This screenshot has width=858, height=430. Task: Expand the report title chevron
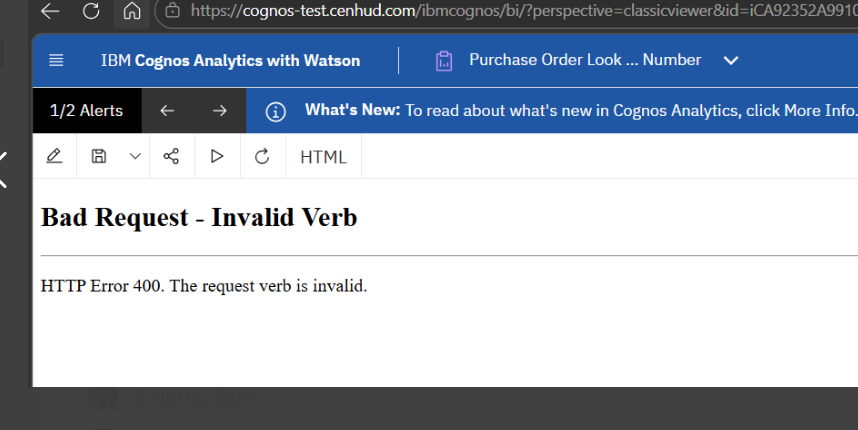[731, 61]
